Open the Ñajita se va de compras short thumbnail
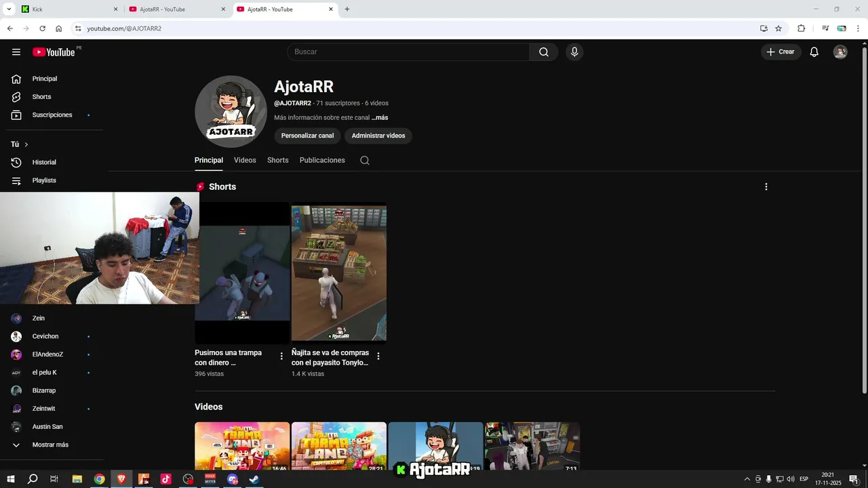This screenshot has height=488, width=868. point(339,272)
